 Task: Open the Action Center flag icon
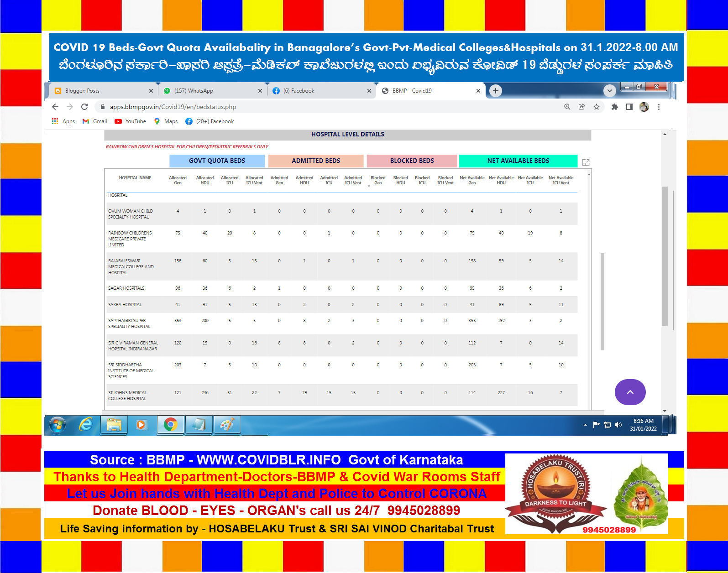point(596,425)
